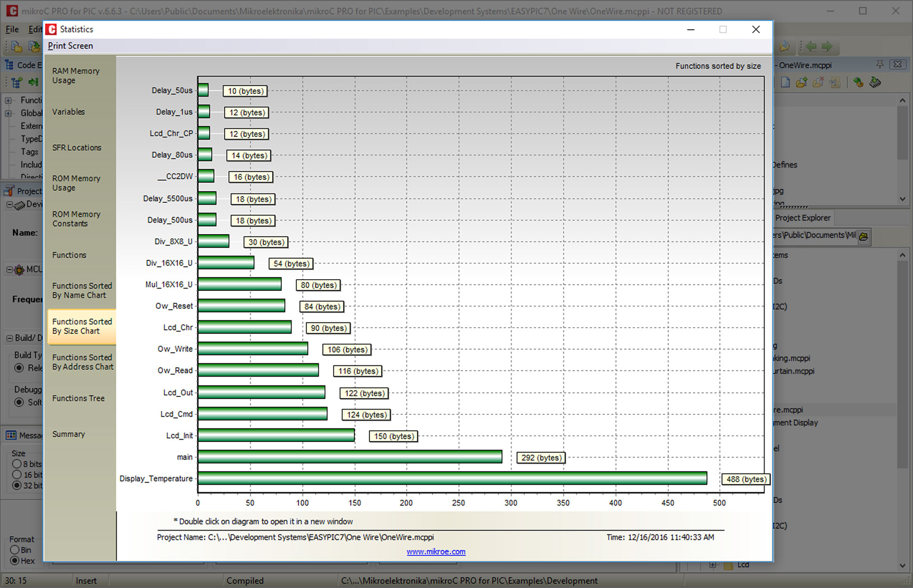Select Functions Sorted By Size Chart
The image size is (913, 588).
(x=82, y=326)
